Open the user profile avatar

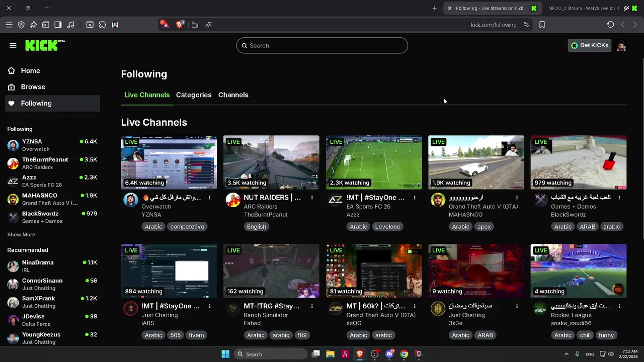[x=621, y=46]
